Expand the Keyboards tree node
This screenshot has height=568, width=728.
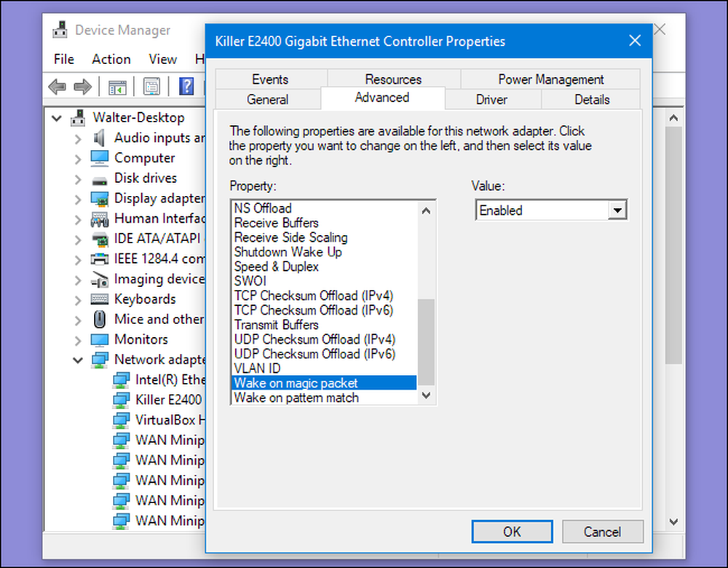coord(78,300)
